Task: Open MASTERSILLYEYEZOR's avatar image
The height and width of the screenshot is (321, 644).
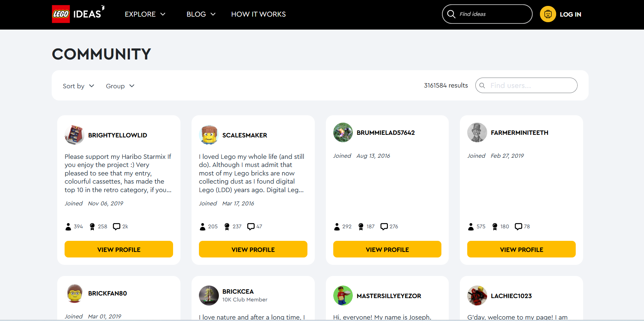Action: click(x=343, y=295)
